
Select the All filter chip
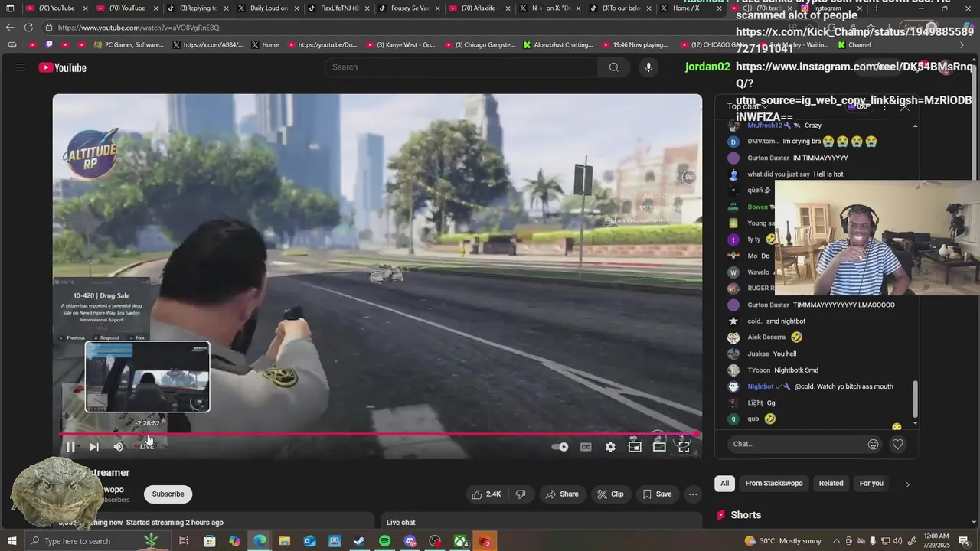pos(725,484)
